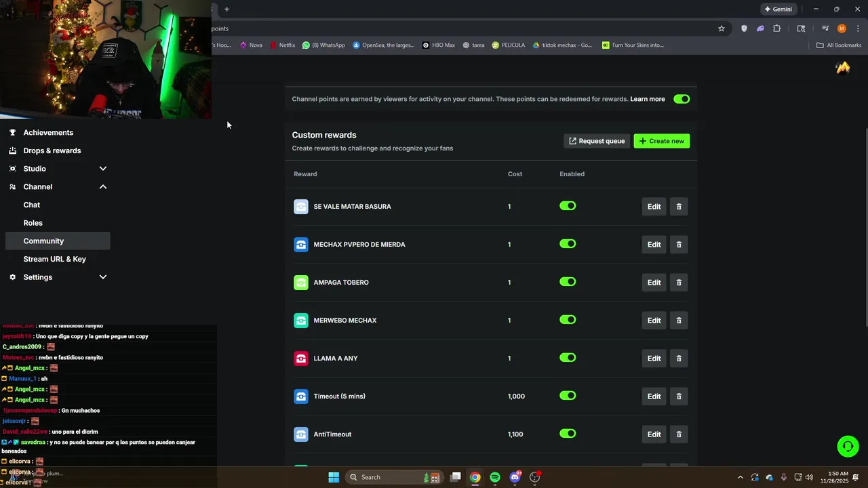
Task: Disable the SE VALE MATAR BASURA reward
Action: pos(568,206)
